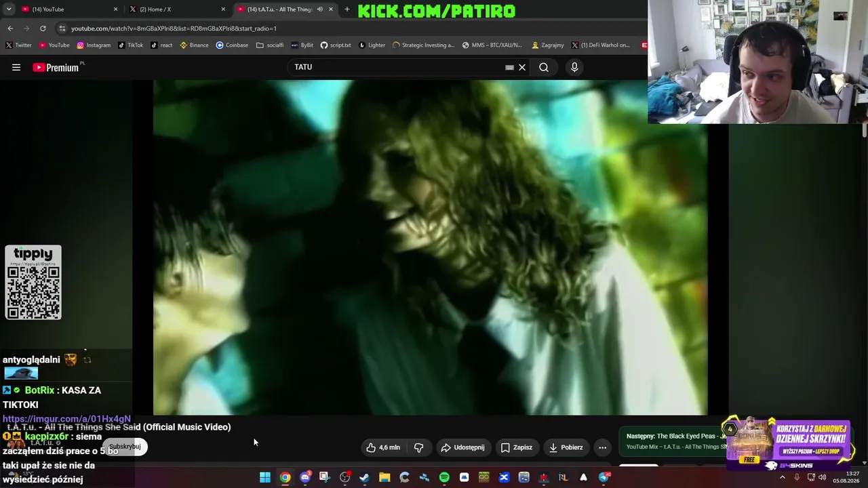Open the Instagram bookmark
The width and height of the screenshot is (868, 488).
[x=94, y=45]
